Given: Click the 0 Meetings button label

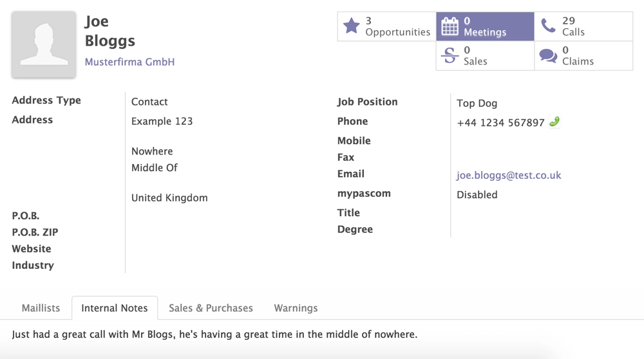Looking at the screenshot, I should [x=485, y=26].
